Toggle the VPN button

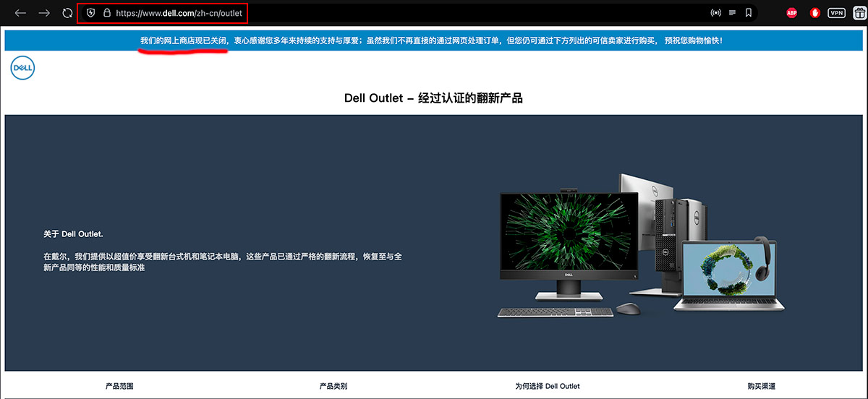837,13
